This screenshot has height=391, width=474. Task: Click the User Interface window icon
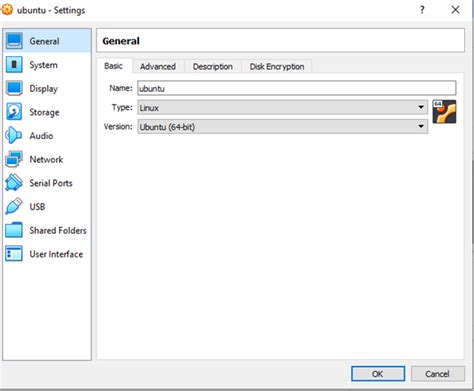coord(14,254)
